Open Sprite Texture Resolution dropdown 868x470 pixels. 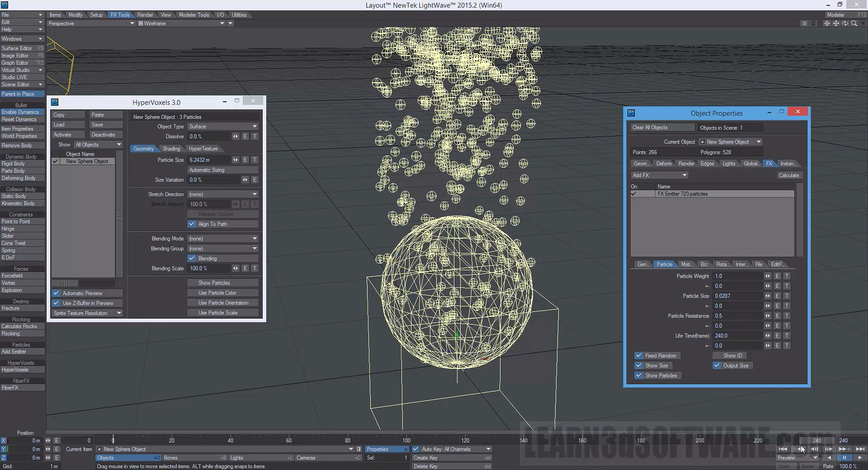click(x=87, y=313)
